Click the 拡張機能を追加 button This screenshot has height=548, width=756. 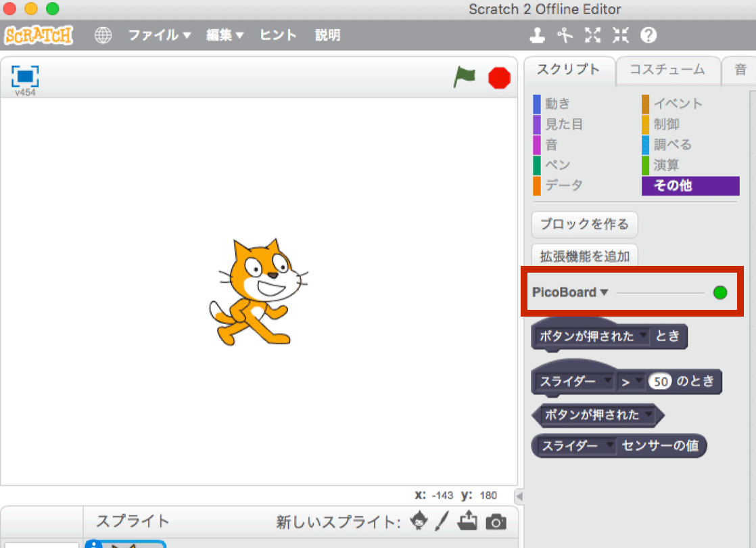pos(584,256)
